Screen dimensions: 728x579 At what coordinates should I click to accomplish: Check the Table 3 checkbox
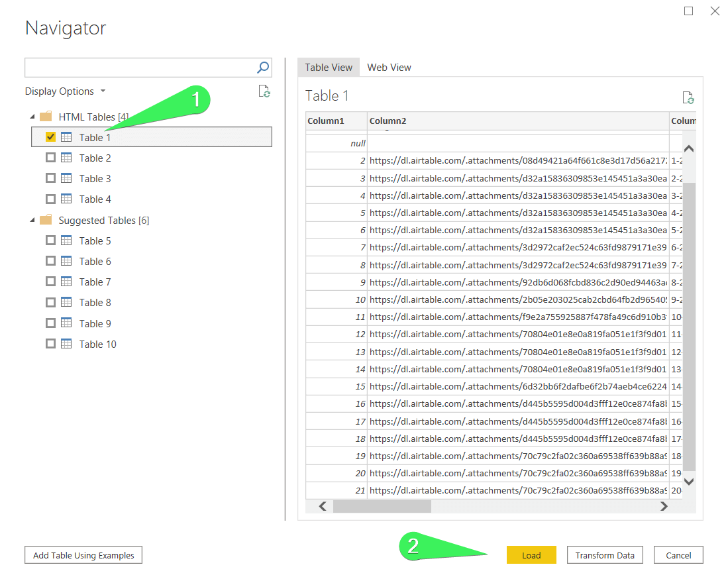tap(50, 178)
